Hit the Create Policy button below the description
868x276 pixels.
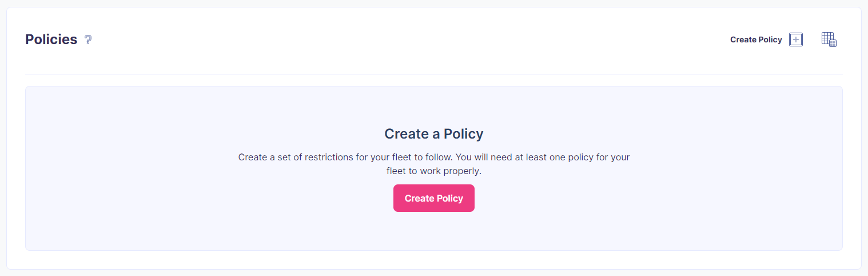[433, 198]
